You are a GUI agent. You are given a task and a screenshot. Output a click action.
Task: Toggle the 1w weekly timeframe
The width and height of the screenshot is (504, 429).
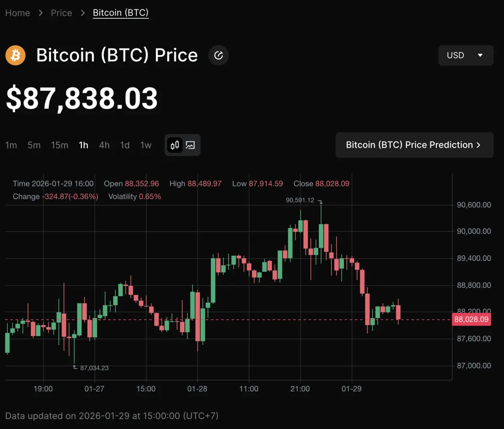tap(145, 145)
